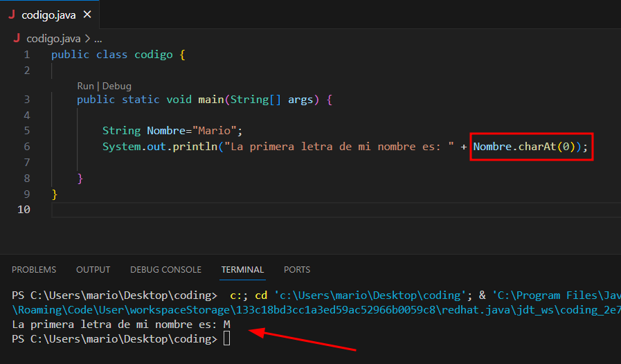The width and height of the screenshot is (621, 364).
Task: Click the closing brace on line 8
Action: pyautogui.click(x=80, y=179)
